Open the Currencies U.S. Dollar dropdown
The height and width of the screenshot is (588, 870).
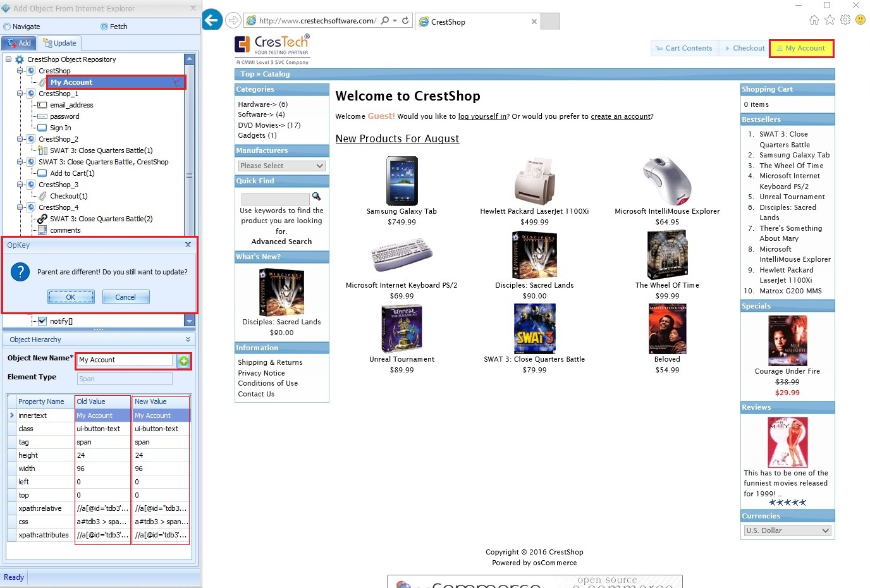click(787, 530)
